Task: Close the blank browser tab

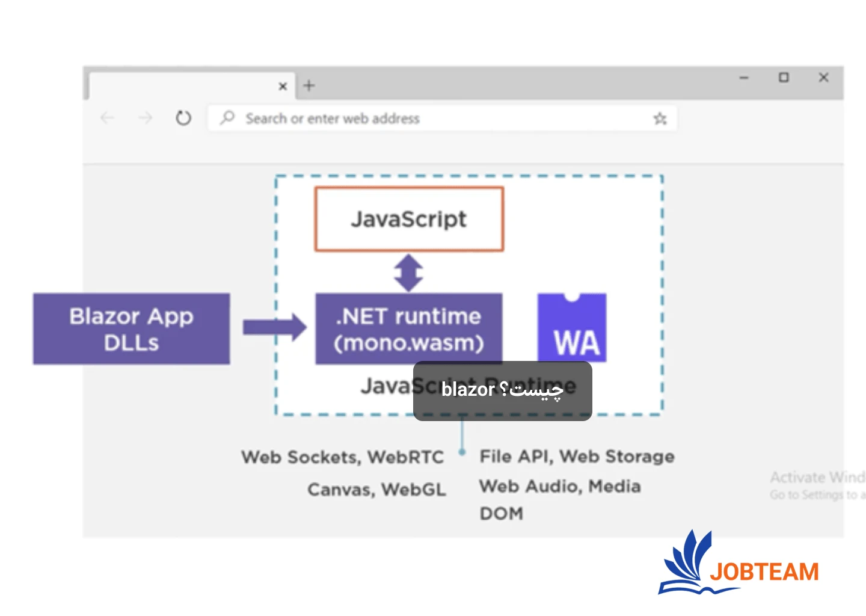Action: pos(283,87)
